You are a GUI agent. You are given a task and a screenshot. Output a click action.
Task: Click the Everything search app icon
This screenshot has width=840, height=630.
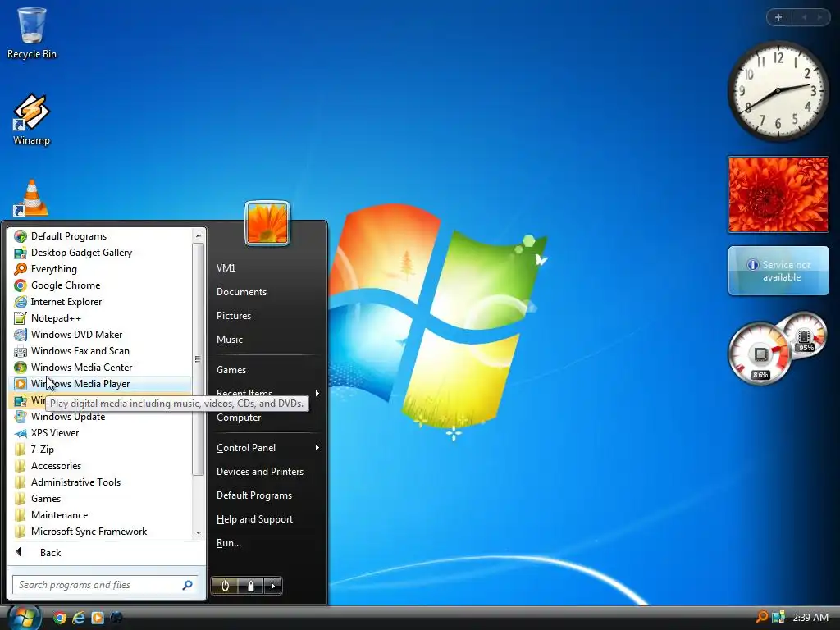click(21, 269)
